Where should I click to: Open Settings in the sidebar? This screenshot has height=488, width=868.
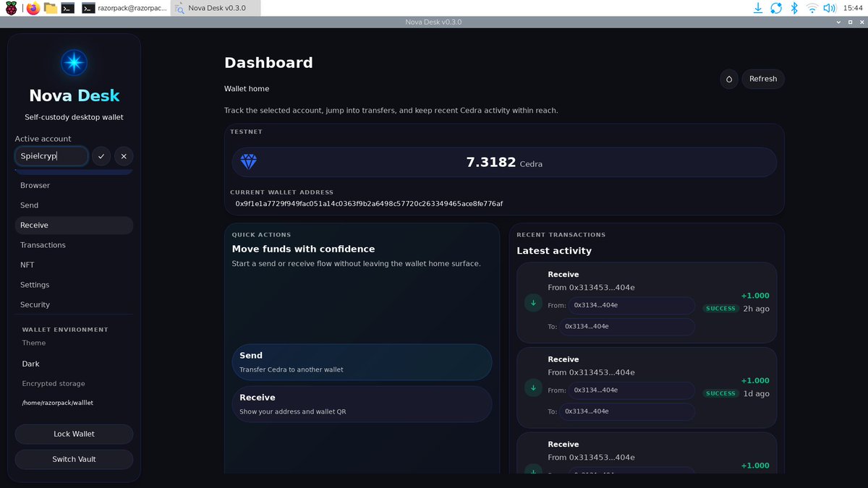[x=74, y=285]
